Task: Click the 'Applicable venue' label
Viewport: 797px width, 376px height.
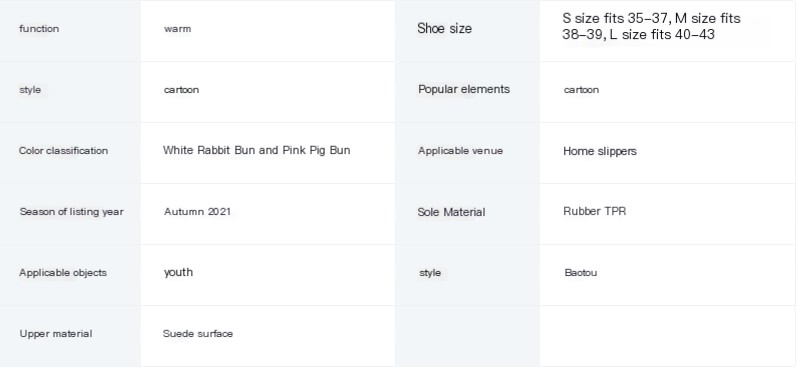Action: 461,151
